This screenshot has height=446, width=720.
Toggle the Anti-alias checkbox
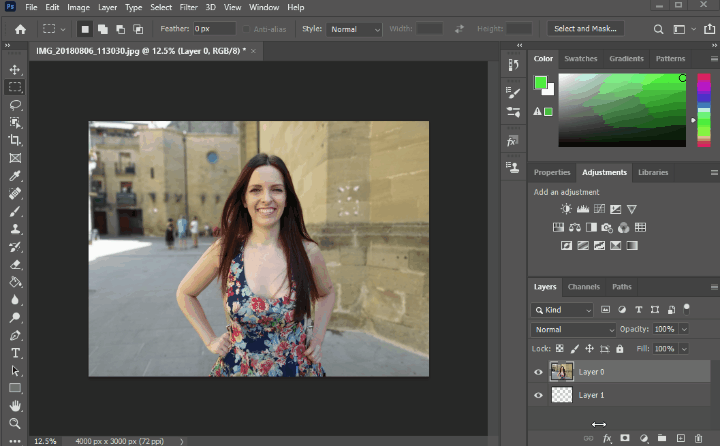tap(246, 29)
